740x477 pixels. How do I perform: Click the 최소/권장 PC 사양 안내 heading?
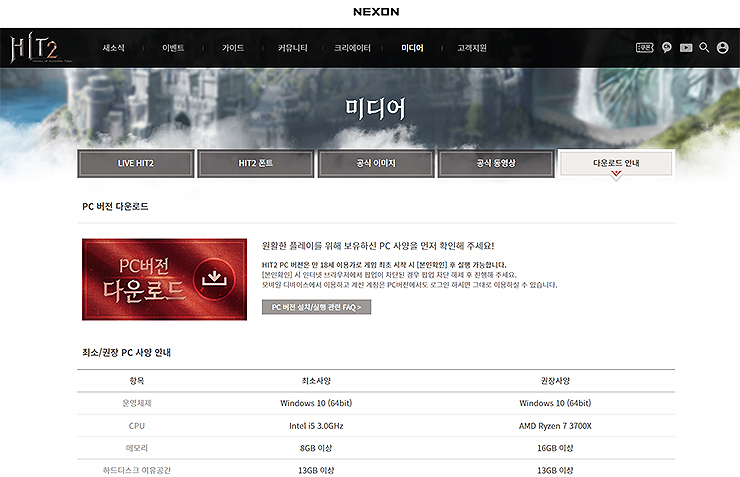[x=126, y=352]
